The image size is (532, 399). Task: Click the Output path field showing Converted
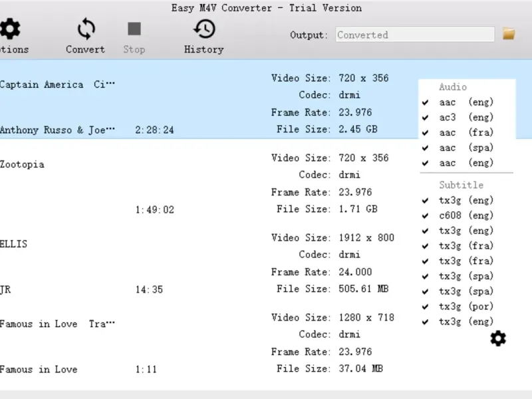[x=415, y=35]
